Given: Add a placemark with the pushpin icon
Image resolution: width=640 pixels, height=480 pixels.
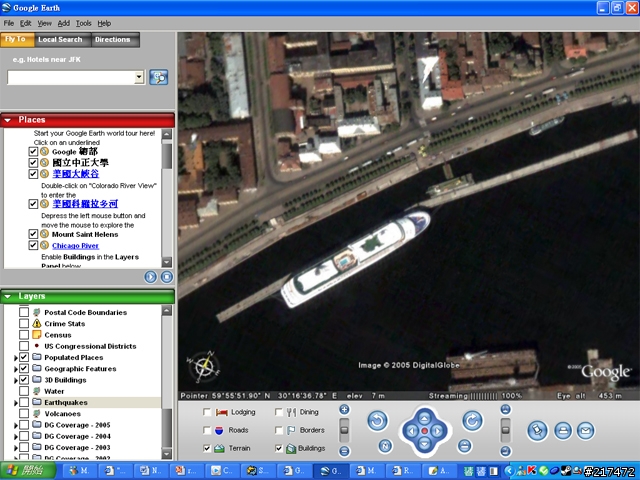Looking at the screenshot, I should point(537,431).
